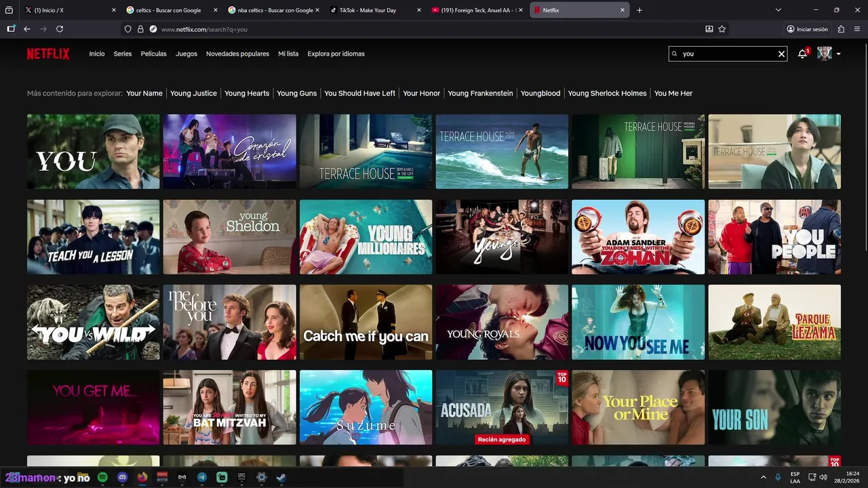This screenshot has width=868, height=488.
Task: Click the search magnifier icon
Action: [x=674, y=54]
